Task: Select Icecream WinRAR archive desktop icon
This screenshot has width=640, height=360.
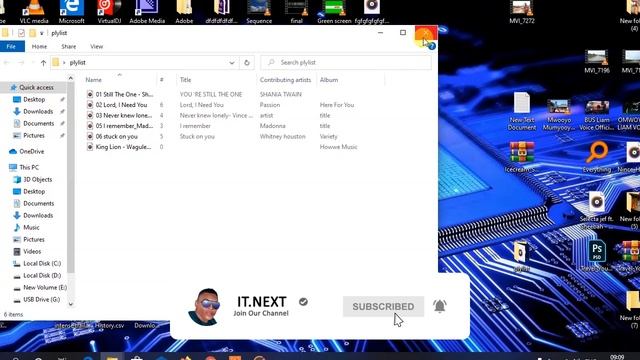Action: click(x=522, y=157)
